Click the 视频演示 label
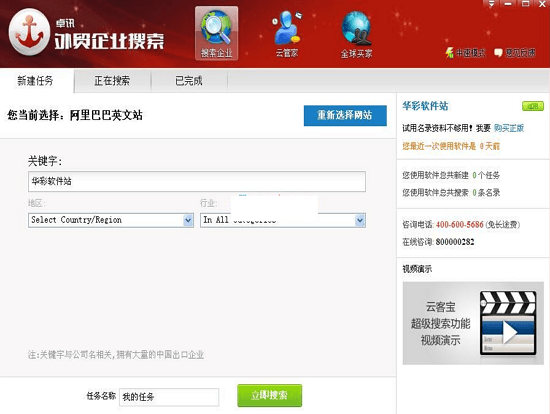Image resolution: width=550 pixels, height=414 pixels. click(417, 269)
